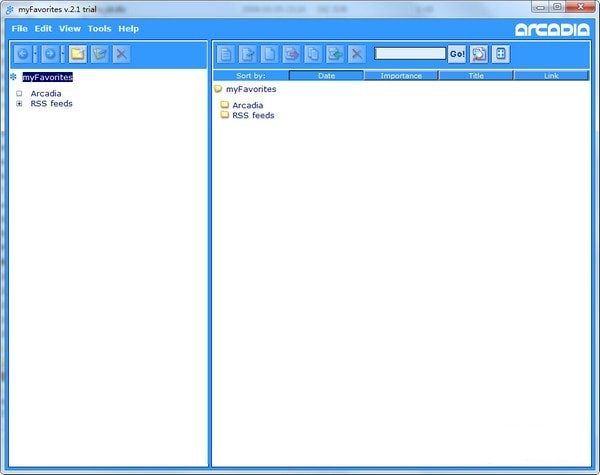Image resolution: width=600 pixels, height=475 pixels.
Task: Maximize the myFavorites window
Action: click(558, 7)
